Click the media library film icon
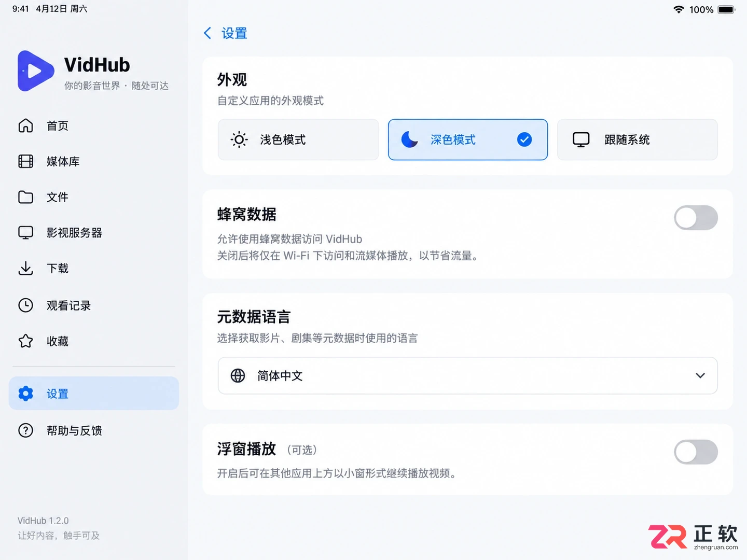Viewport: 747px width, 560px height. click(25, 161)
